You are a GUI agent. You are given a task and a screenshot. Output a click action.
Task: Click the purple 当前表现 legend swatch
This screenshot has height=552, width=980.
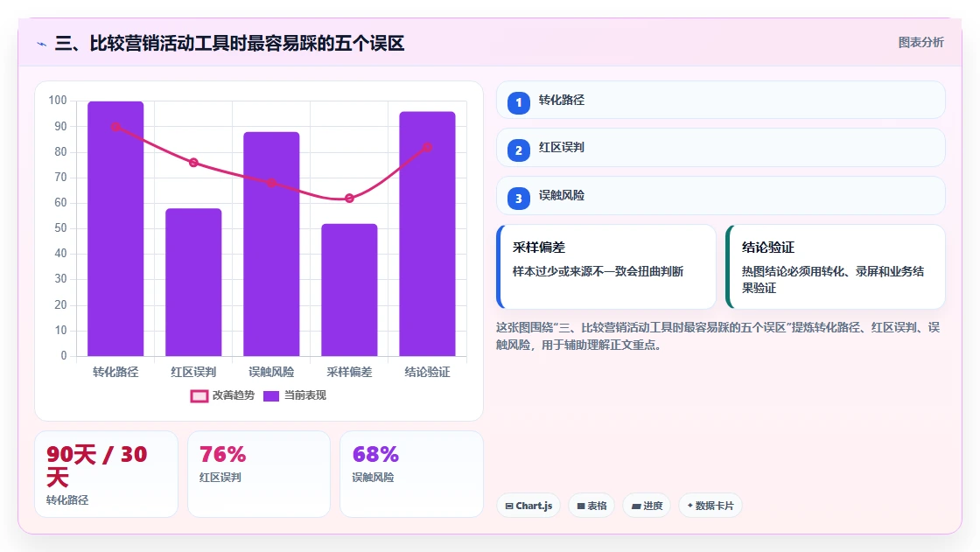click(x=270, y=395)
